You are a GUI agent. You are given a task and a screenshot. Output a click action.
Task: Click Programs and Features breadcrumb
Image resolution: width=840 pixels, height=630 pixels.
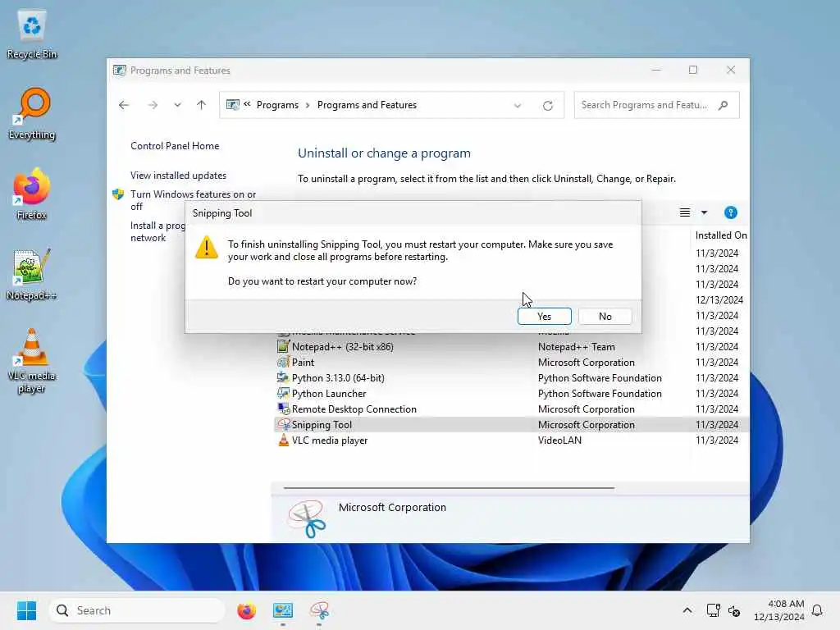pyautogui.click(x=367, y=105)
